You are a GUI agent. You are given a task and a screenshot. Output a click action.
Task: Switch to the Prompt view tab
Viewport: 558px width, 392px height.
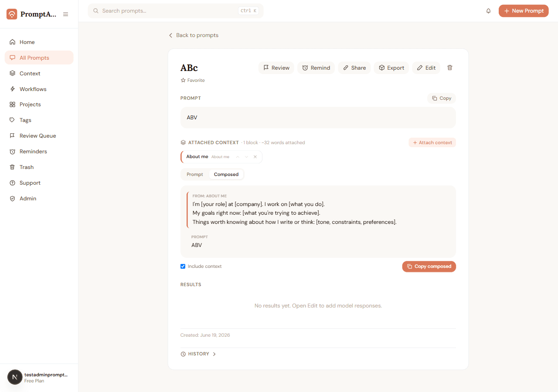coord(195,174)
